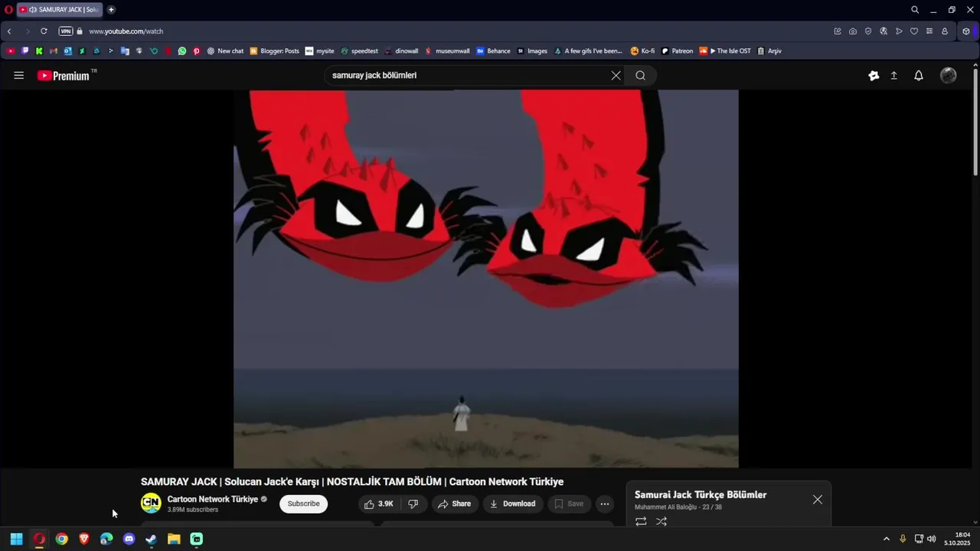The width and height of the screenshot is (980, 551).
Task: Open the speedtest bookmark
Action: click(359, 51)
